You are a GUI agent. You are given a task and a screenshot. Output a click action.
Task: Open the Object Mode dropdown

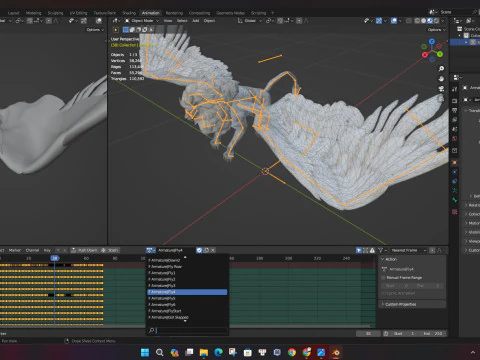coord(142,21)
